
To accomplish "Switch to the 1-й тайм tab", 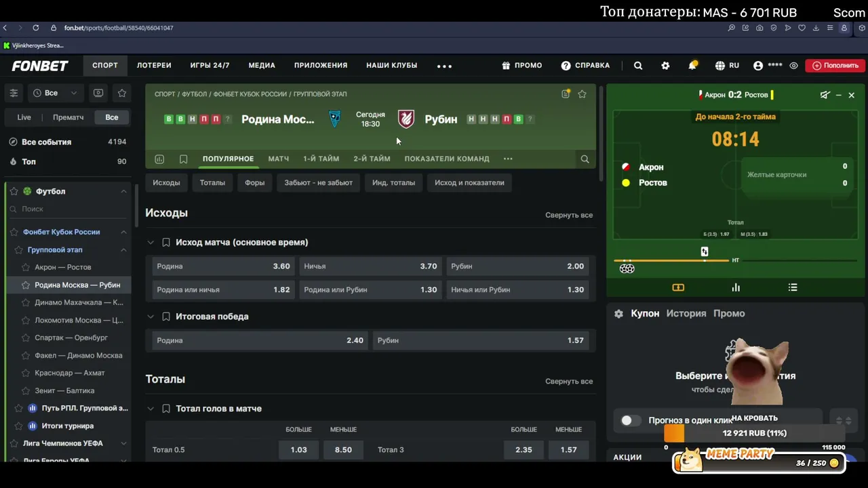I will click(321, 159).
